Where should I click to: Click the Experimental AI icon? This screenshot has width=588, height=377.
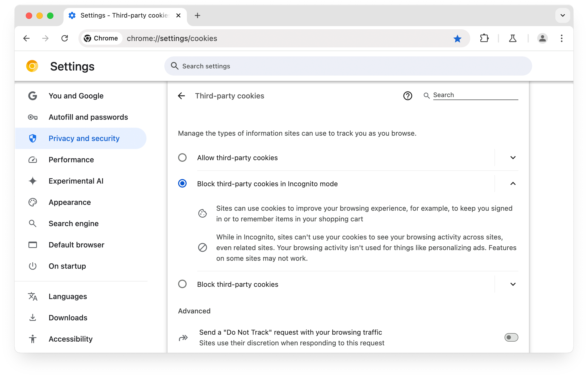pos(33,181)
